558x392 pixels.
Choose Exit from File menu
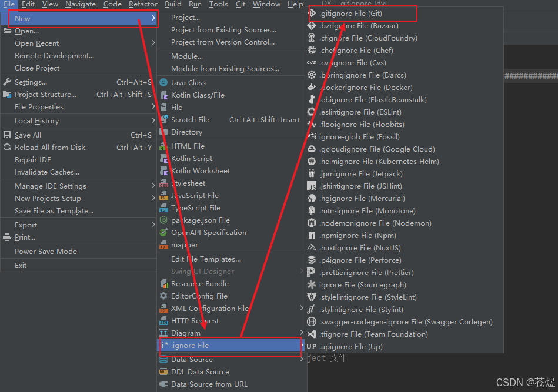click(x=78, y=266)
